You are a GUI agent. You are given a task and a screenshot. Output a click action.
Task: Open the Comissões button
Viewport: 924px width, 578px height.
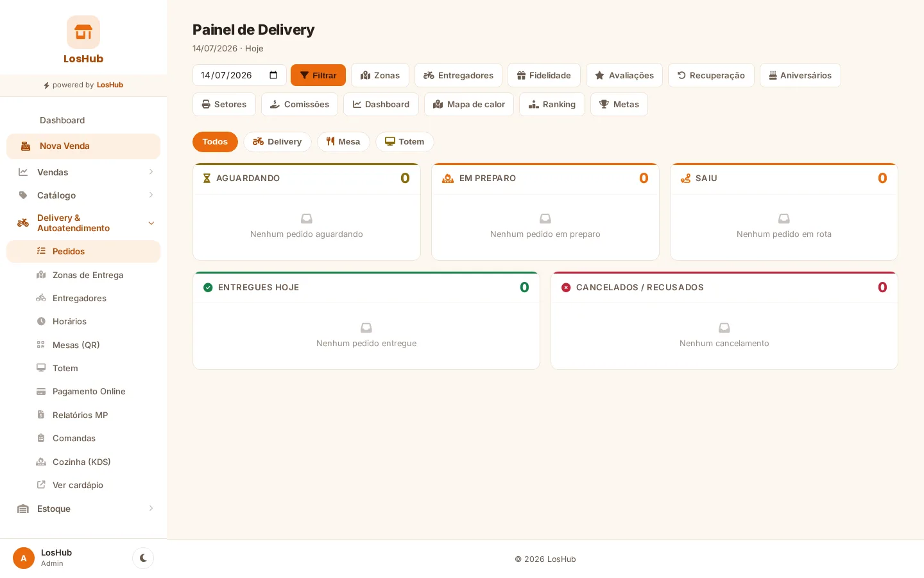pyautogui.click(x=300, y=104)
